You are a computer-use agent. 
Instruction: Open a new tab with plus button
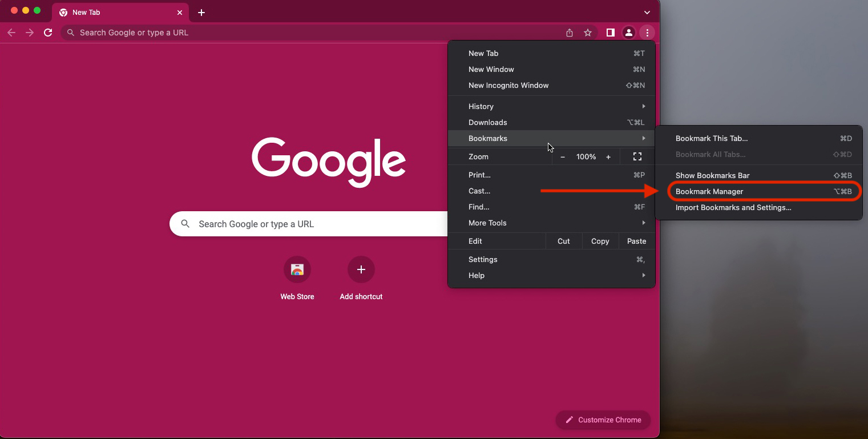pyautogui.click(x=201, y=13)
